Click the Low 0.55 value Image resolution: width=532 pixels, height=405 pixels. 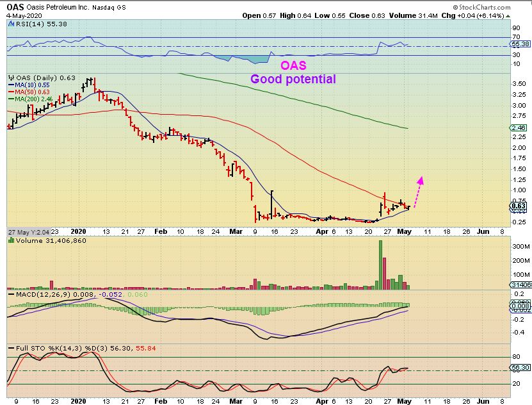click(330, 15)
